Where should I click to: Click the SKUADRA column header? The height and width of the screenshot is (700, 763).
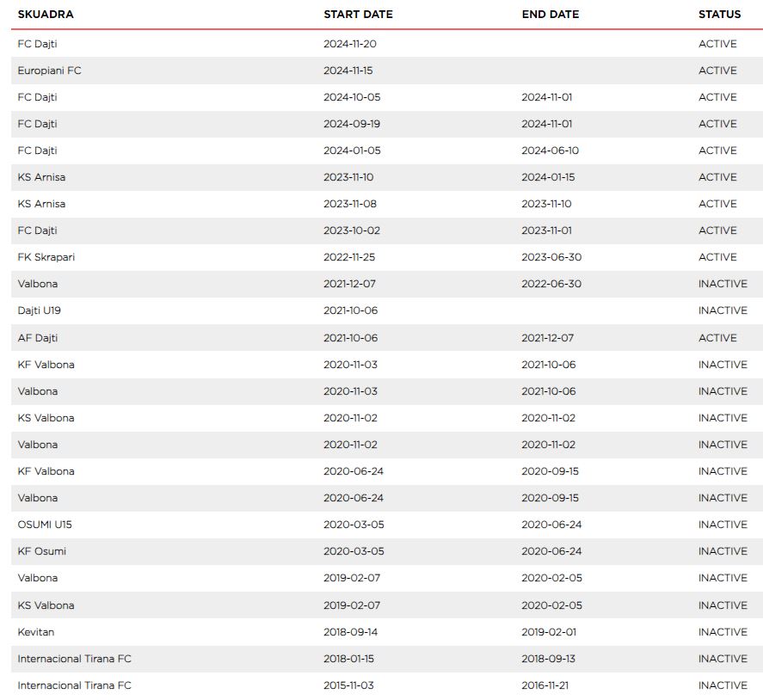pyautogui.click(x=46, y=15)
